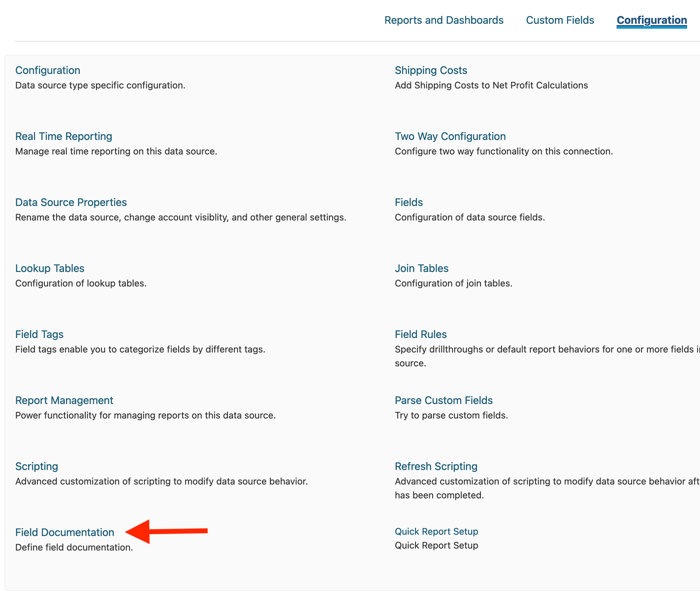Open the Reports and Dashboards tab

tap(444, 20)
